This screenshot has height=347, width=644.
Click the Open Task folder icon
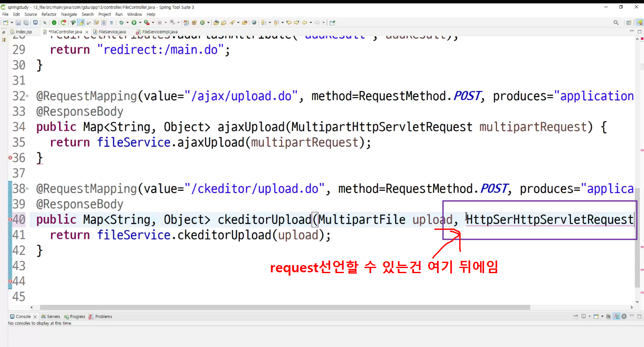(x=224, y=23)
